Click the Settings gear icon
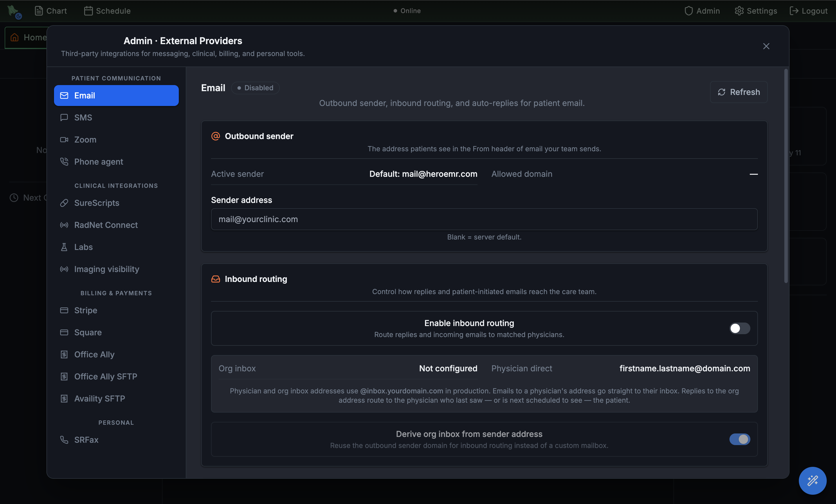 click(739, 11)
